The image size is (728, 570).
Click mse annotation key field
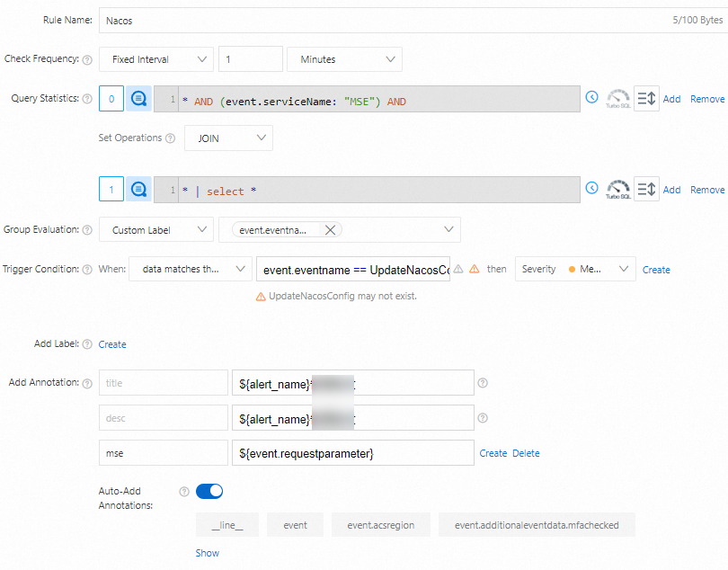pyautogui.click(x=164, y=453)
